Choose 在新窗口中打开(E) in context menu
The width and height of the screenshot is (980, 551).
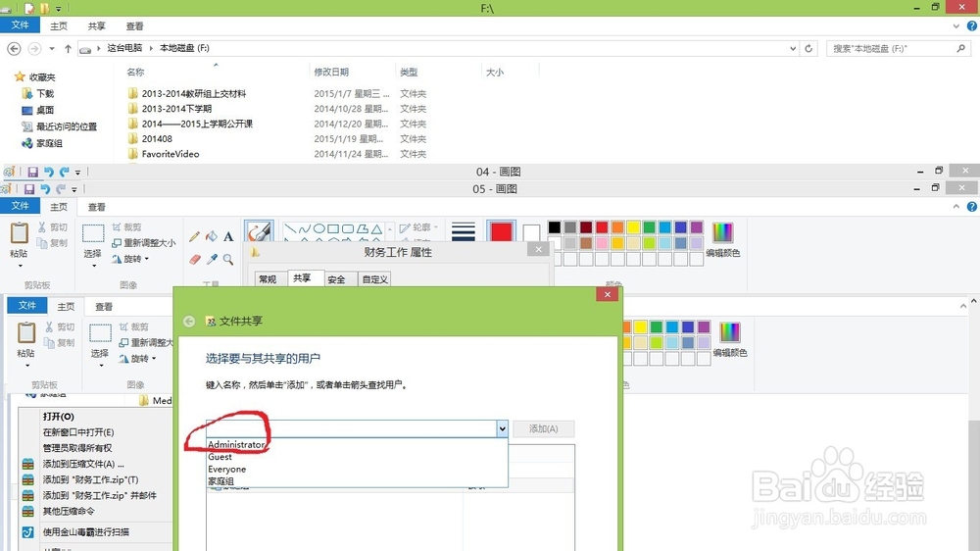click(78, 432)
